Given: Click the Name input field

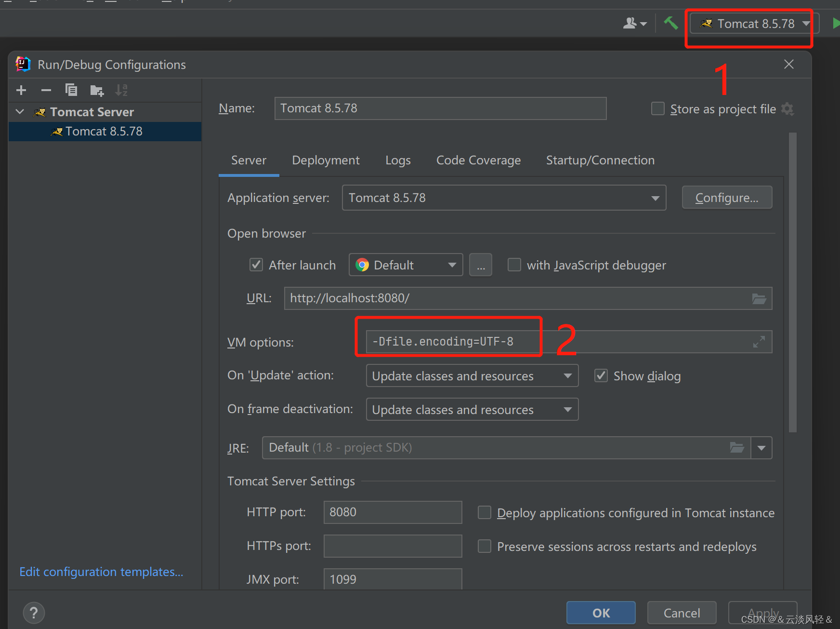Looking at the screenshot, I should (x=440, y=108).
